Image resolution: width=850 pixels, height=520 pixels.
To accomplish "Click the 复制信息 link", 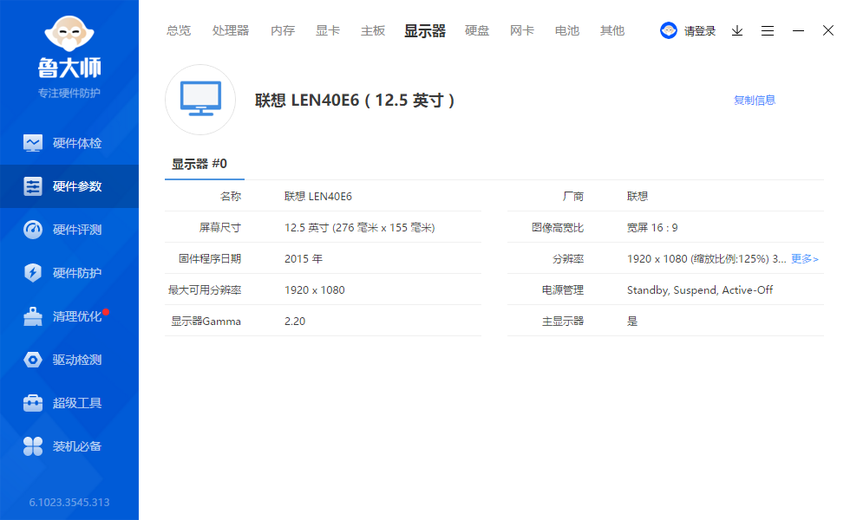I will coord(754,100).
